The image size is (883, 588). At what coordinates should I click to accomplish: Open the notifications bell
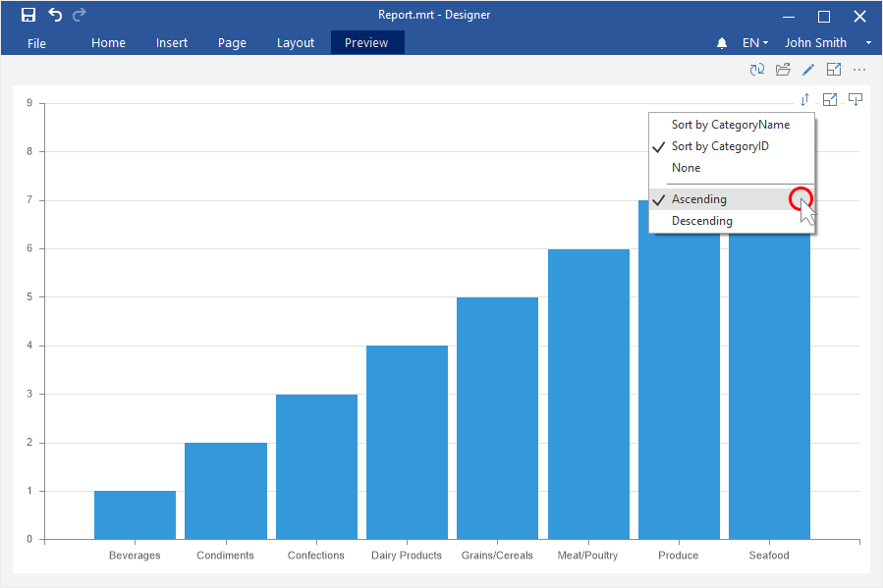pos(722,43)
